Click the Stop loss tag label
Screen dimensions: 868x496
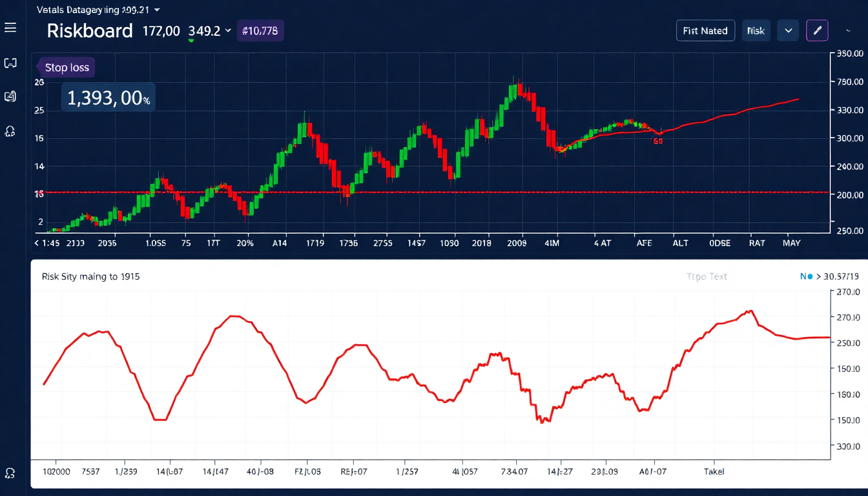click(67, 68)
